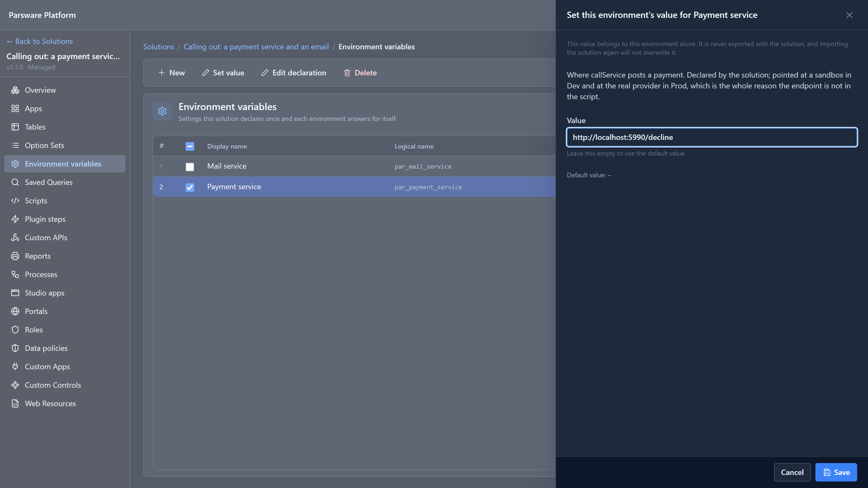The image size is (868, 488).
Task: Close the Set value panel
Action: click(x=849, y=15)
